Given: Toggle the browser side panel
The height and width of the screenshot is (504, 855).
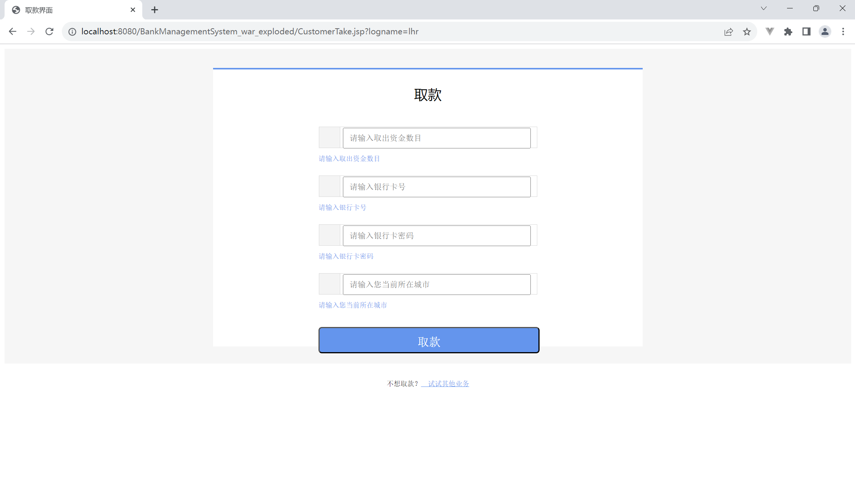Looking at the screenshot, I should (x=807, y=32).
